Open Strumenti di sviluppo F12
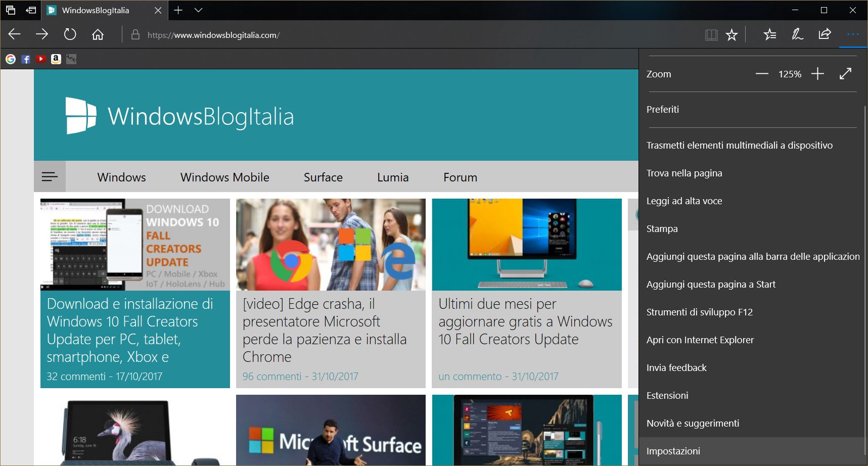 pos(752,312)
